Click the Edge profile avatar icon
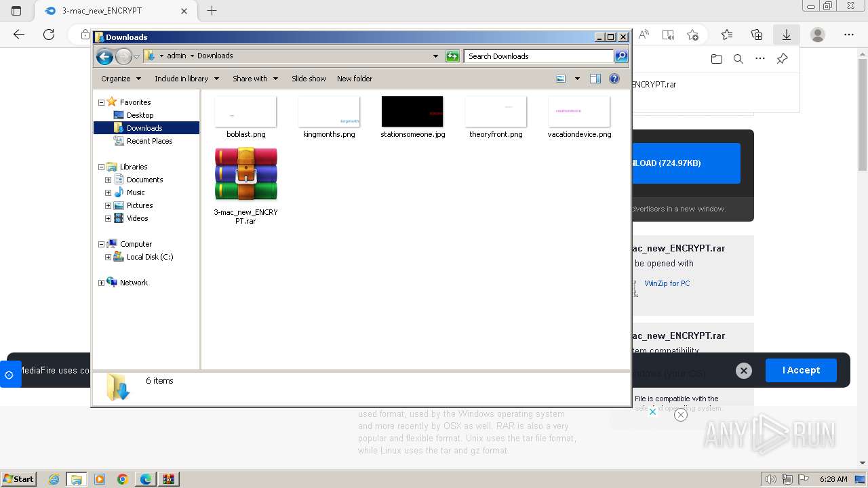 tap(818, 35)
